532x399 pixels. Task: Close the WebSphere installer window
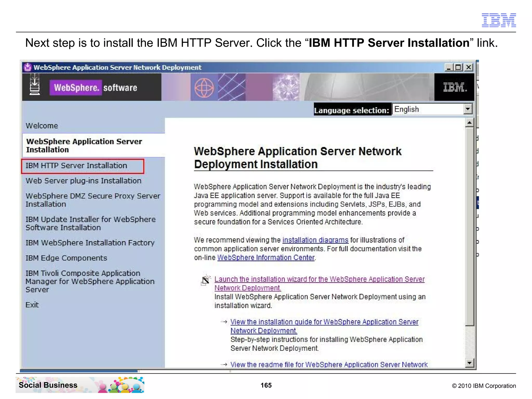(468, 68)
